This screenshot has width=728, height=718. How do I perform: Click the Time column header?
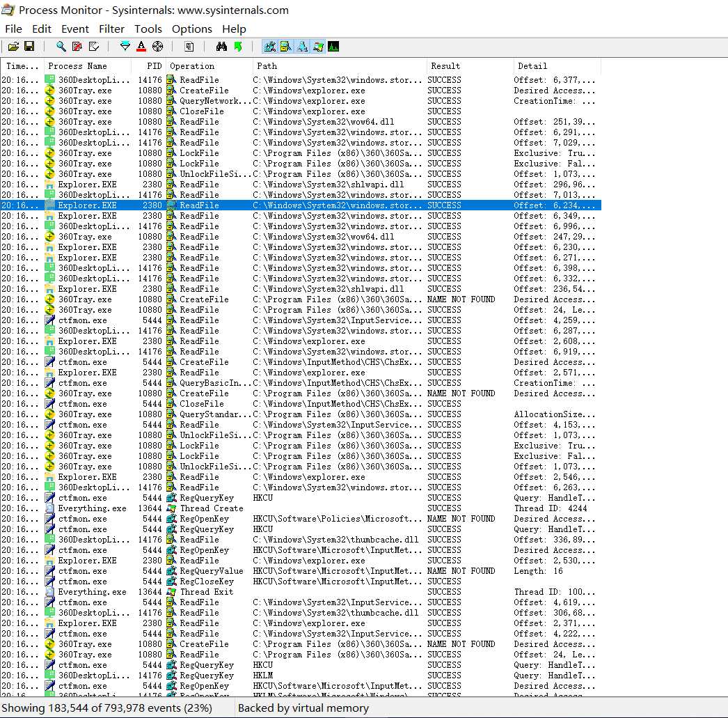(x=22, y=66)
